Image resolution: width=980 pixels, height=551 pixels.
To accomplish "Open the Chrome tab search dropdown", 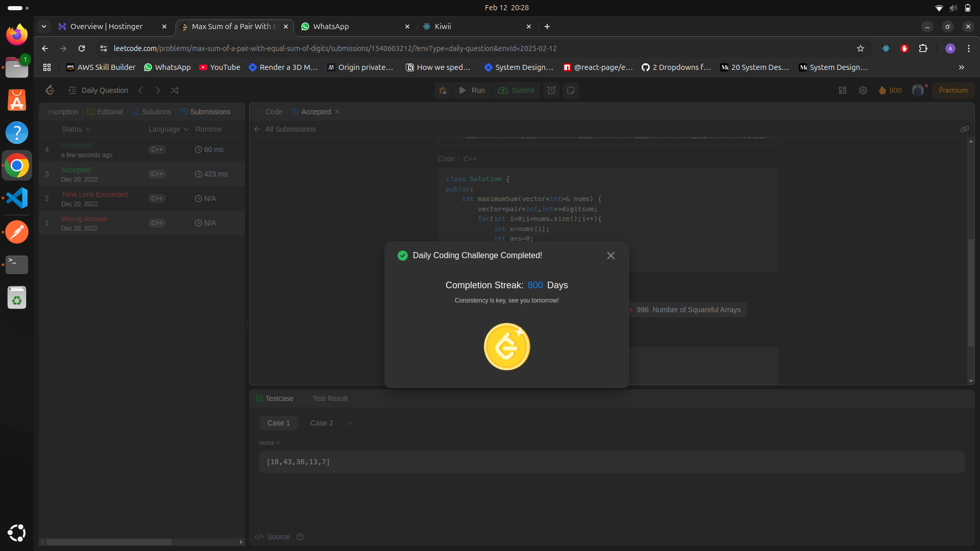I will pos(44,27).
